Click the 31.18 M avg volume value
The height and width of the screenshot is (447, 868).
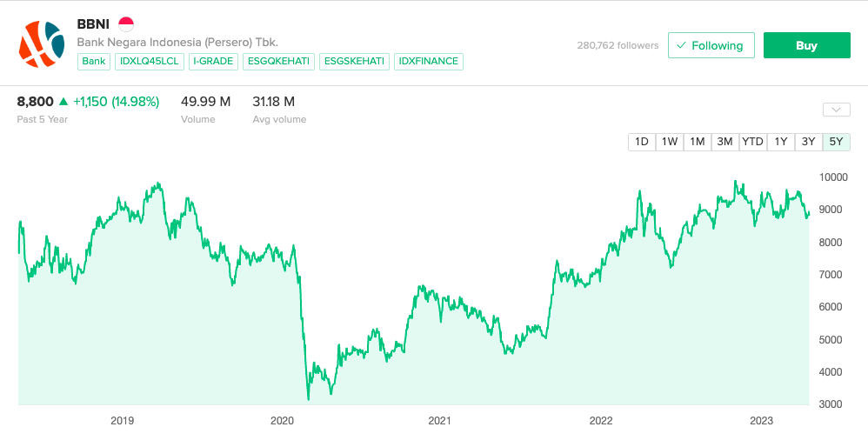click(x=273, y=102)
